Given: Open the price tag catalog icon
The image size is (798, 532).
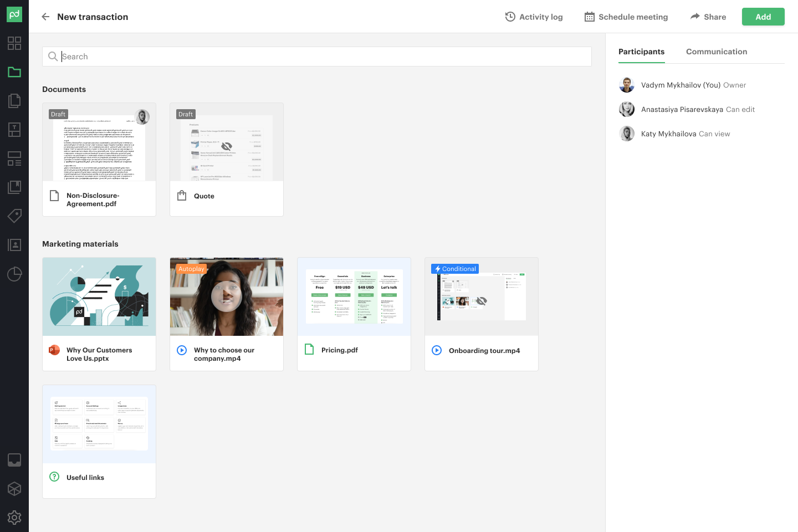Looking at the screenshot, I should point(14,216).
